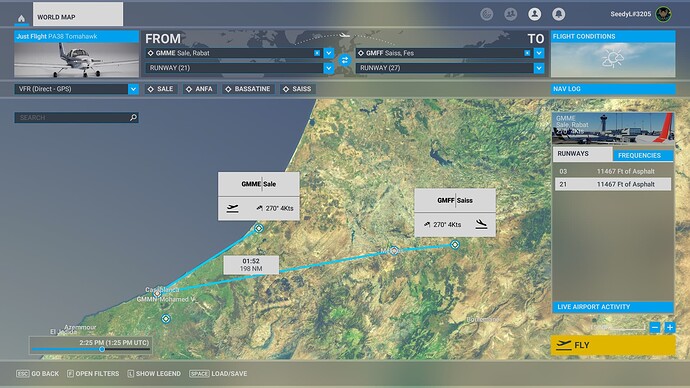Expand the departure airport dropdown

329,53
